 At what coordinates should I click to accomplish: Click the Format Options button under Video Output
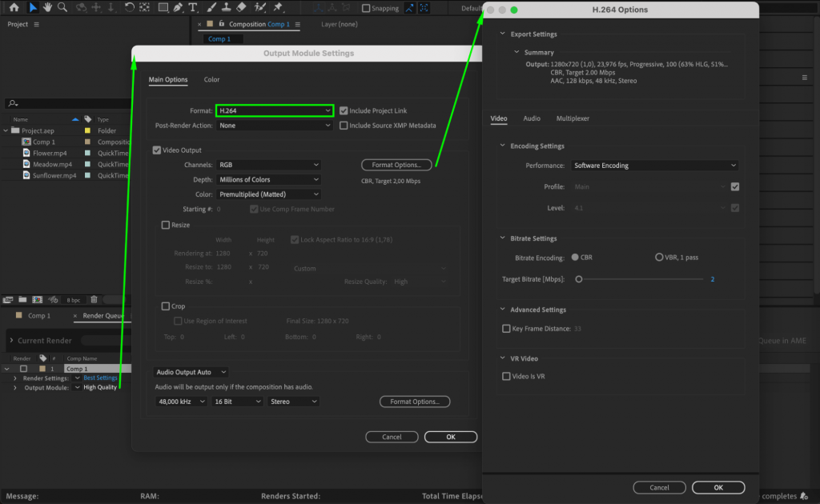click(396, 165)
